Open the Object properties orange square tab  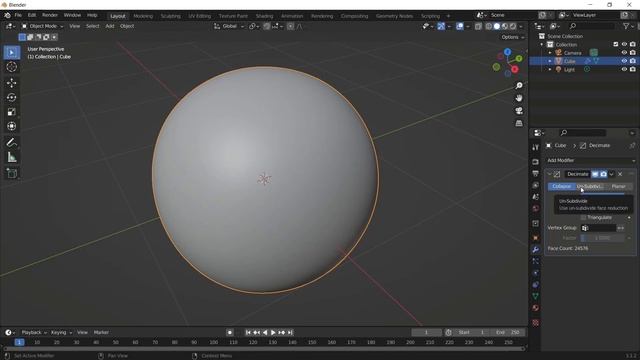click(536, 238)
